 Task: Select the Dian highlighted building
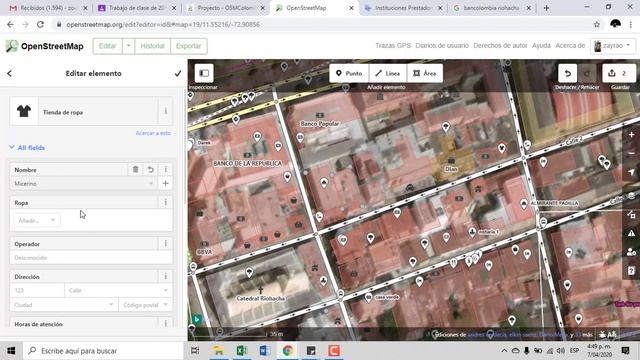click(451, 160)
